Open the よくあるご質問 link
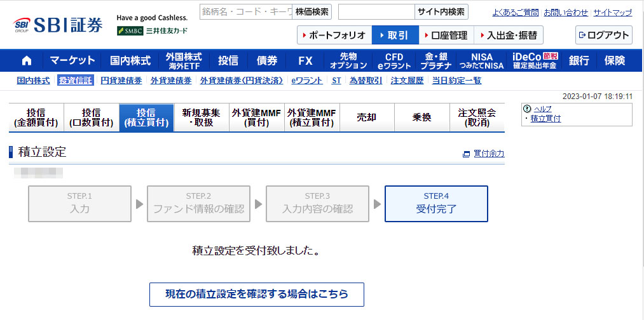The image size is (644, 320). (x=515, y=13)
